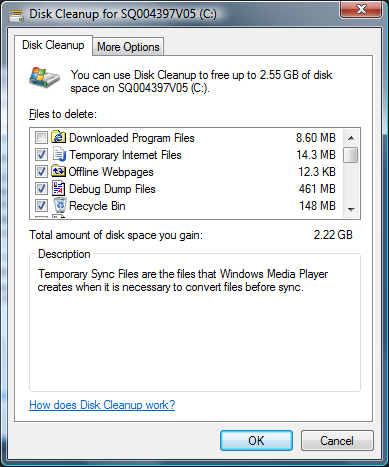Check the Downloaded Program Files checkbox
Screen dimensions: 389x467
click(x=41, y=137)
